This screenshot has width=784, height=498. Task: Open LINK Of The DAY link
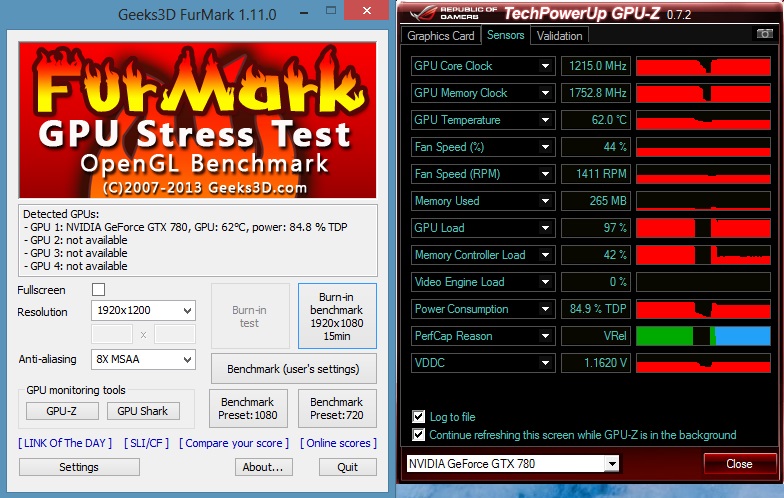tap(65, 443)
